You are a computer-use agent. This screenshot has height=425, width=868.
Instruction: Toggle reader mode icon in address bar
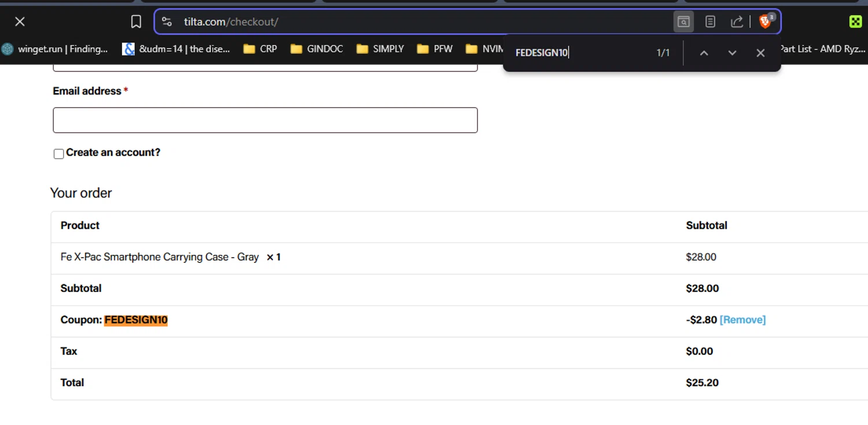click(710, 21)
